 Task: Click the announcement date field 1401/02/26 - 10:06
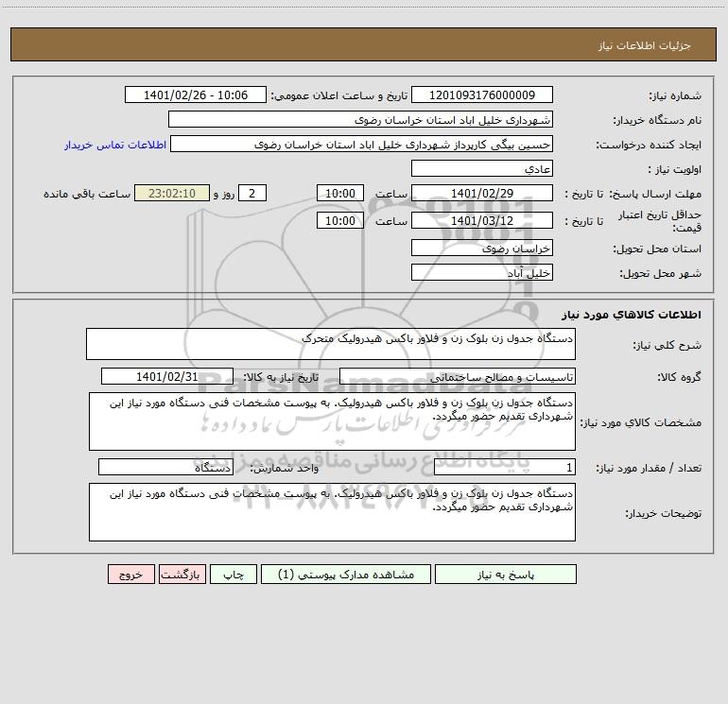[196, 94]
